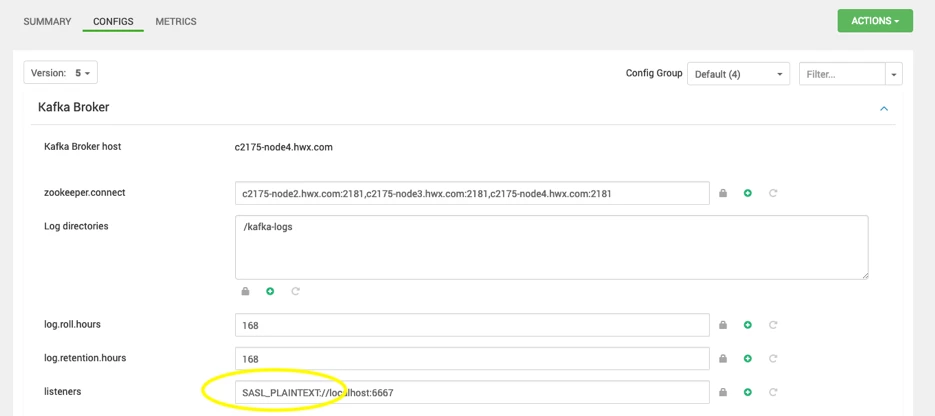Click undo arrow icon for zookeeper.connect
Screen dimensions: 935x416
(x=773, y=193)
